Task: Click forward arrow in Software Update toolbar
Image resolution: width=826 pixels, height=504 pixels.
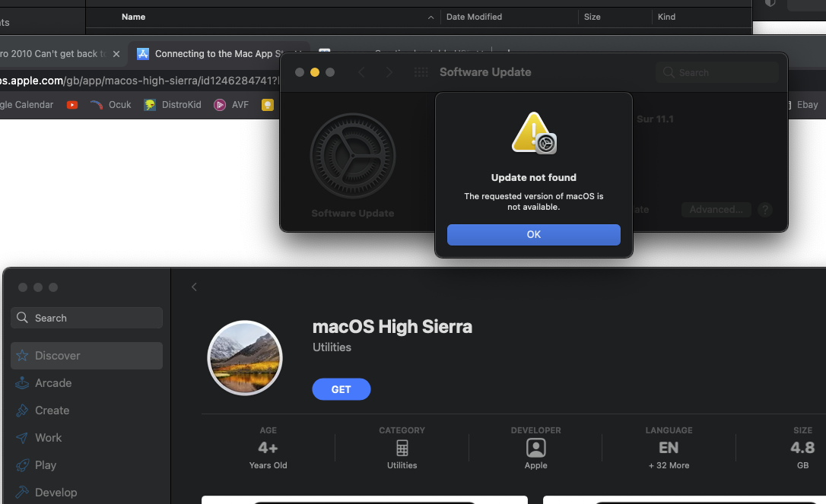Action: (x=389, y=72)
